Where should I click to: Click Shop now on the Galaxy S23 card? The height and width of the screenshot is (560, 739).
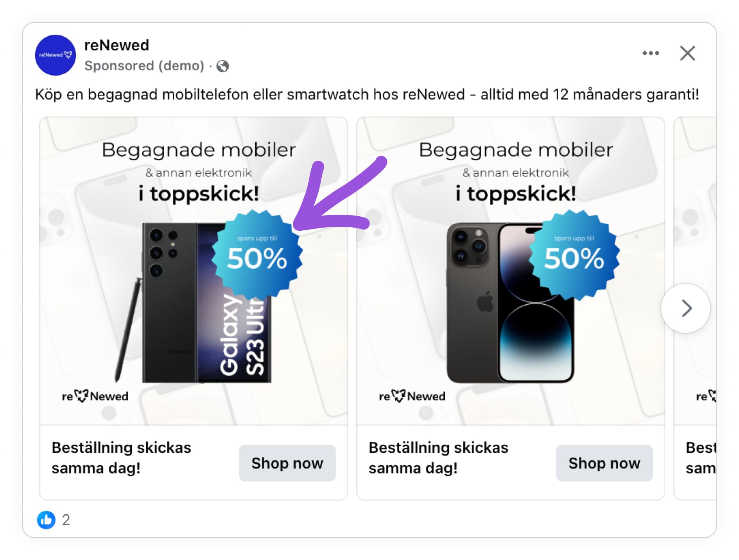287,463
